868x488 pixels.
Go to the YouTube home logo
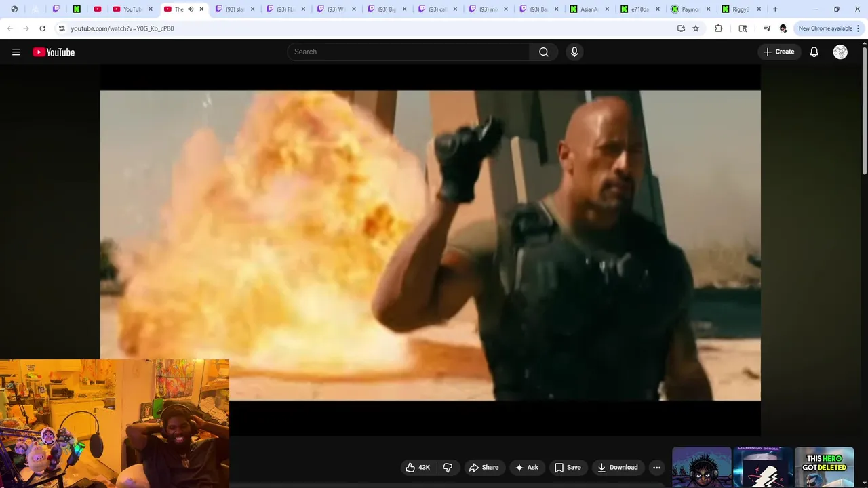click(x=54, y=52)
